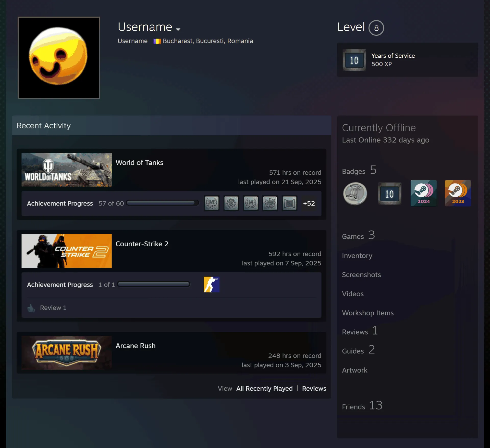Click the 10 Years badge under Badges

coord(389,194)
